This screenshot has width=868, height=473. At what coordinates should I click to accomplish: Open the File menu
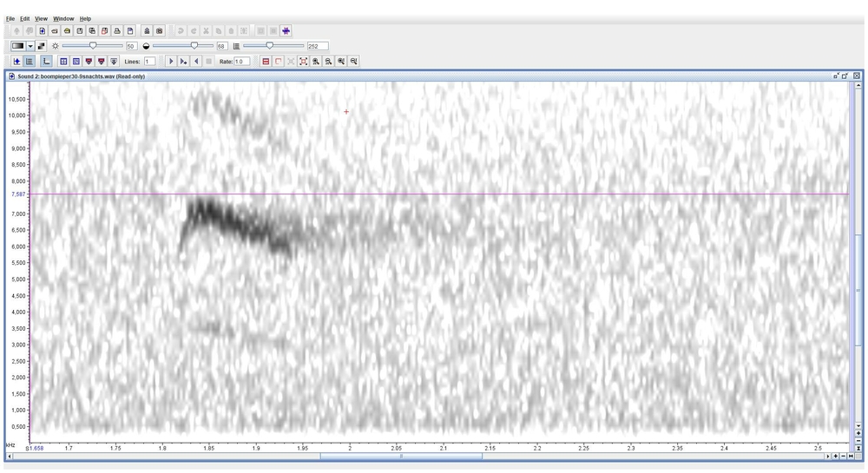point(10,18)
